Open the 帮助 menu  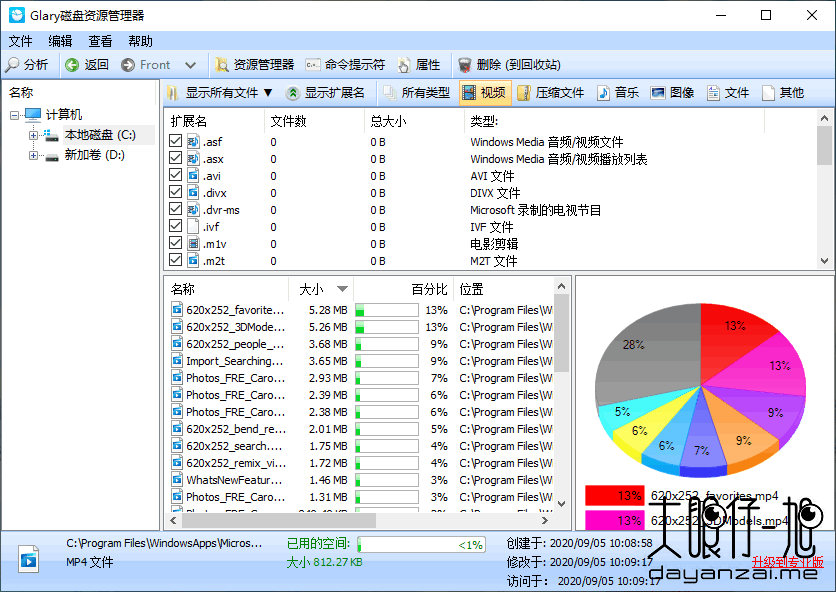tap(141, 41)
